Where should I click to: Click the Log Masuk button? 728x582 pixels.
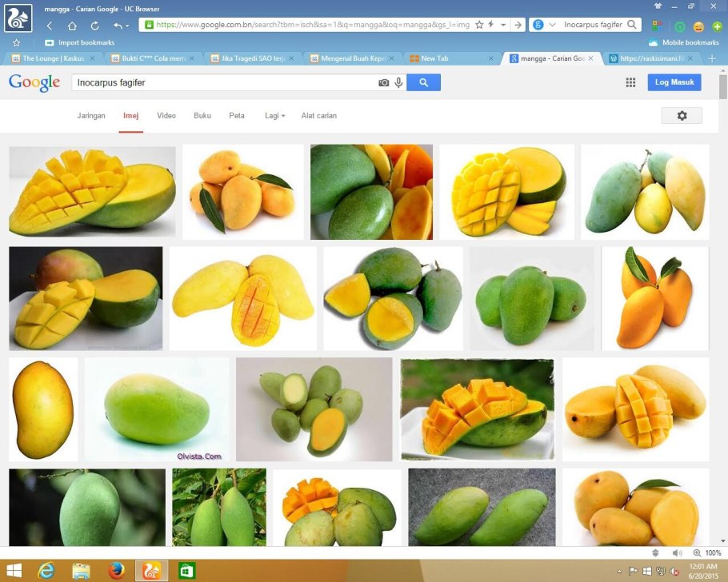tap(674, 82)
